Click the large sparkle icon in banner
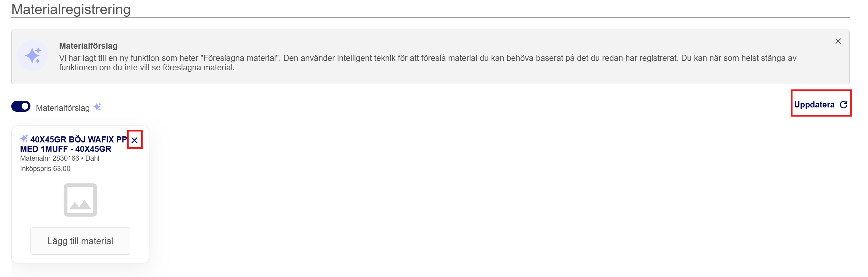 point(33,55)
